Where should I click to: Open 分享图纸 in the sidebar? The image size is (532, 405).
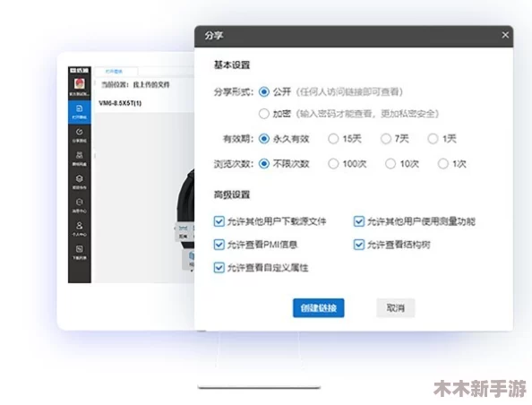click(80, 135)
